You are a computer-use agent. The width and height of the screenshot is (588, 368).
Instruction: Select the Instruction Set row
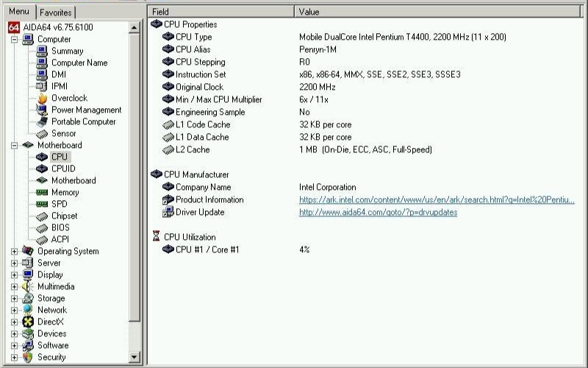pos(364,74)
